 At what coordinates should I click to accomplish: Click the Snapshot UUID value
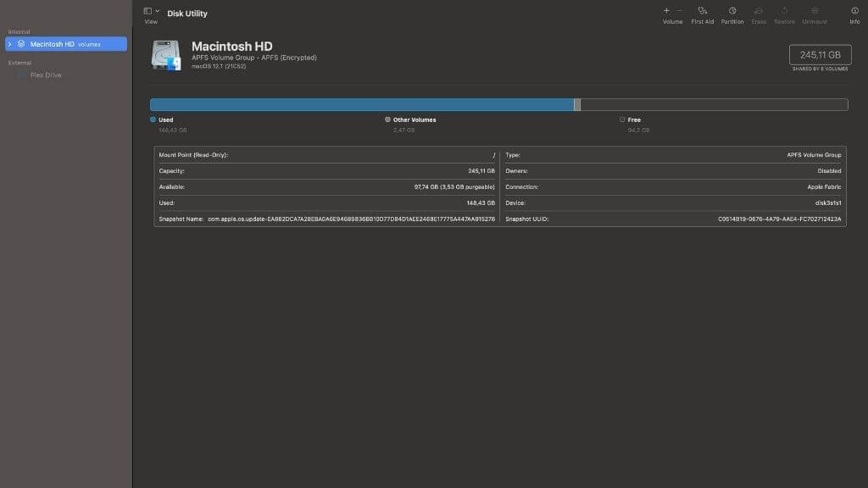tap(779, 219)
